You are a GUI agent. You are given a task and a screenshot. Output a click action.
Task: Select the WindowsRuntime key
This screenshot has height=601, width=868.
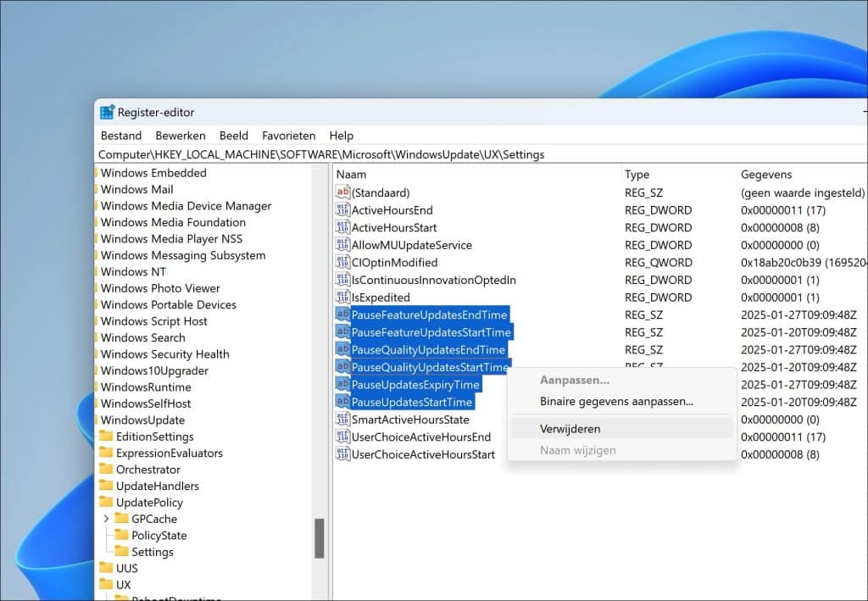(146, 387)
